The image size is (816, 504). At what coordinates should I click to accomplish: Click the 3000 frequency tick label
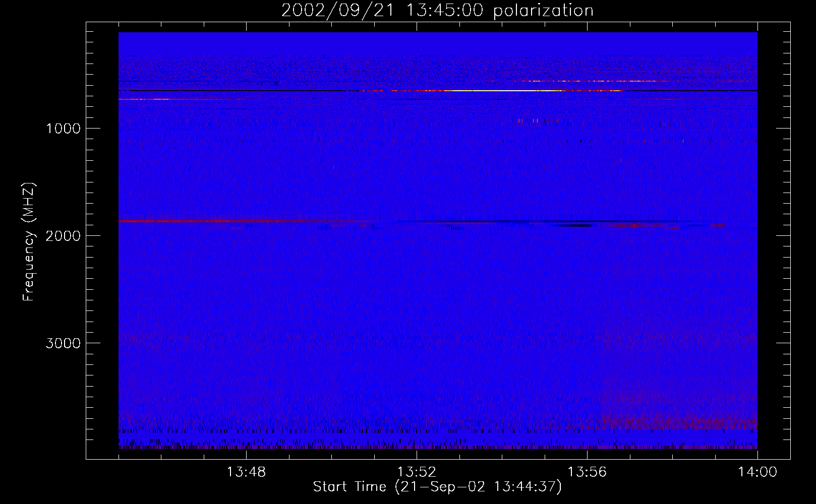tap(63, 343)
